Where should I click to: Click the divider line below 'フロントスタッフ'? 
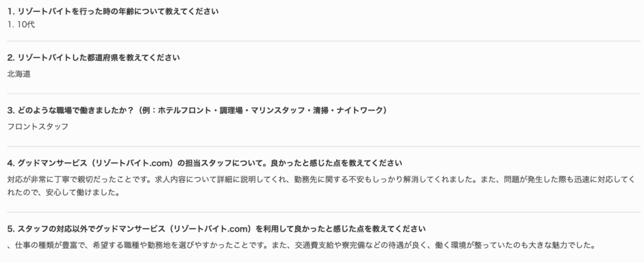pos(324,147)
